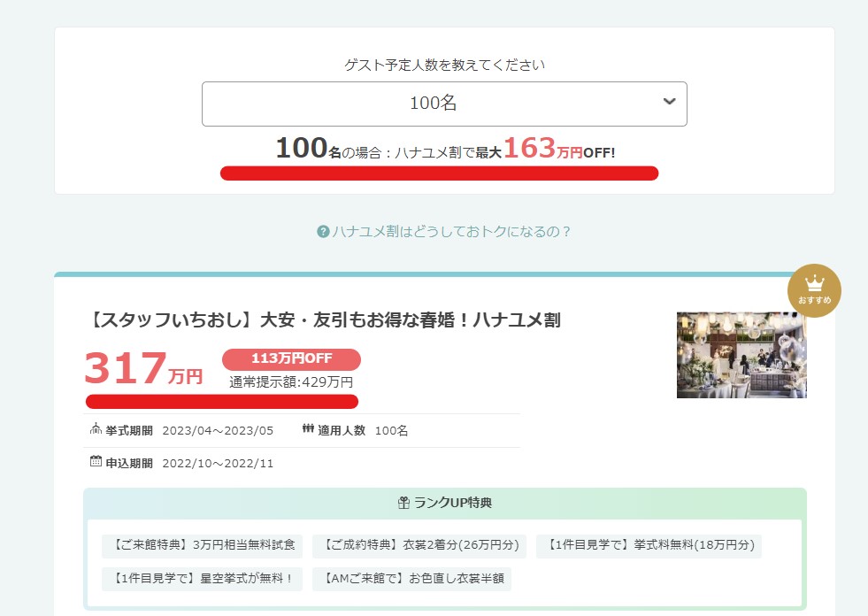Click the ゲスト予定人数を教えてください label
The image size is (868, 616).
(444, 65)
